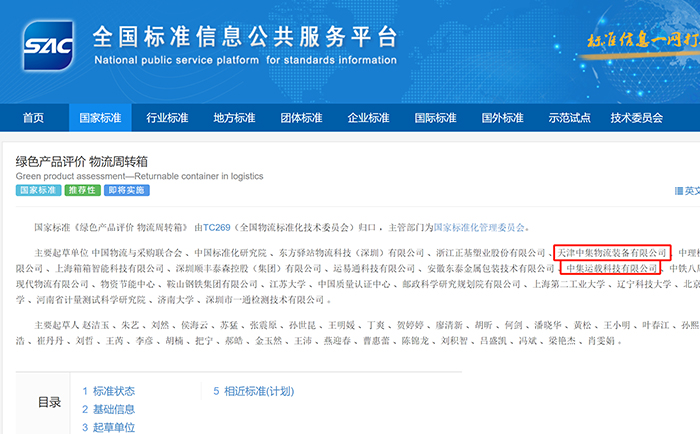Open the TC269 committee link
700x434 pixels.
click(219, 227)
